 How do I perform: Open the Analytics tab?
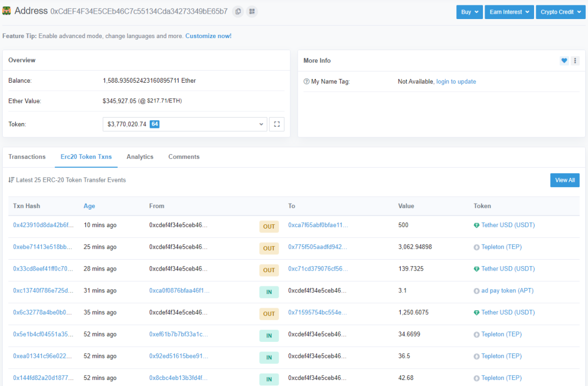click(140, 157)
